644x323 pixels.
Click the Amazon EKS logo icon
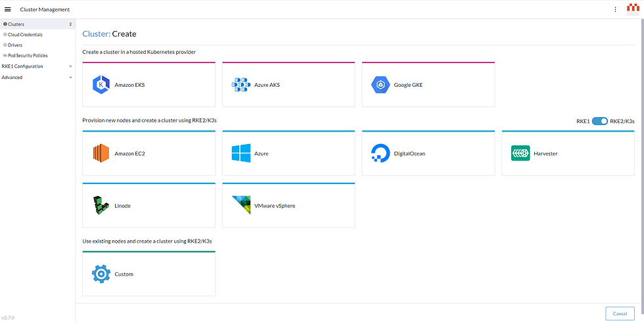pos(101,85)
